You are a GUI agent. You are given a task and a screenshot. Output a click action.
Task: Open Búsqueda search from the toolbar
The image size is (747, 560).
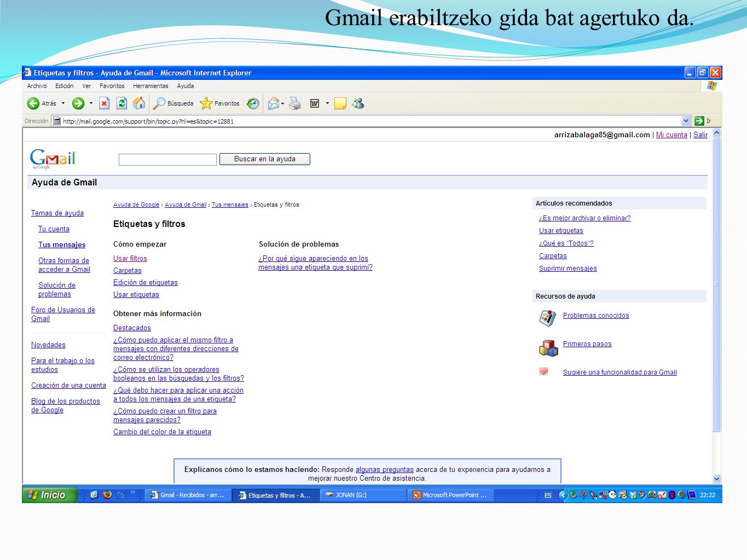point(173,103)
